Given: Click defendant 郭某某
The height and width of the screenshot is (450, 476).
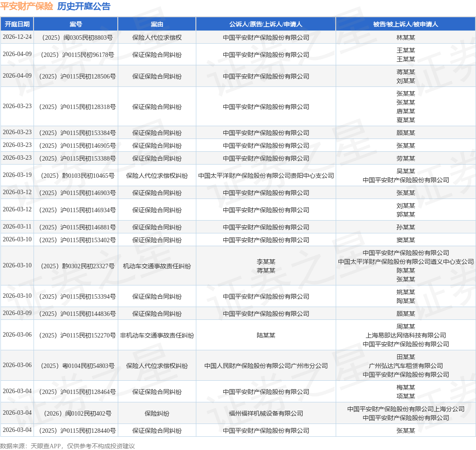Looking at the screenshot, I should 405,214.
